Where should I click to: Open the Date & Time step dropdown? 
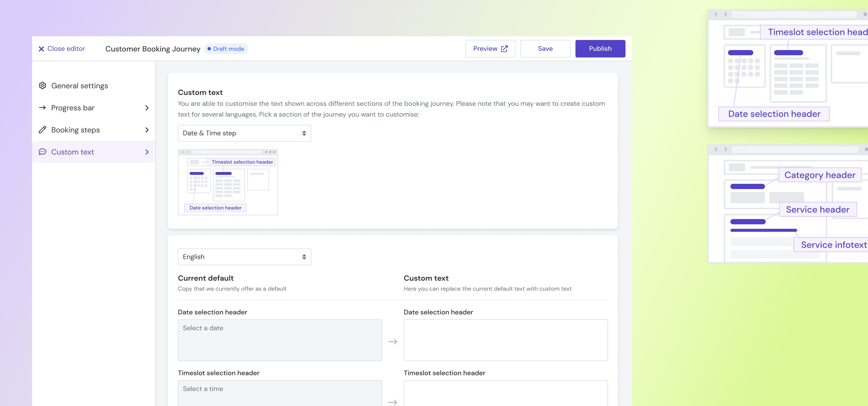[244, 133]
